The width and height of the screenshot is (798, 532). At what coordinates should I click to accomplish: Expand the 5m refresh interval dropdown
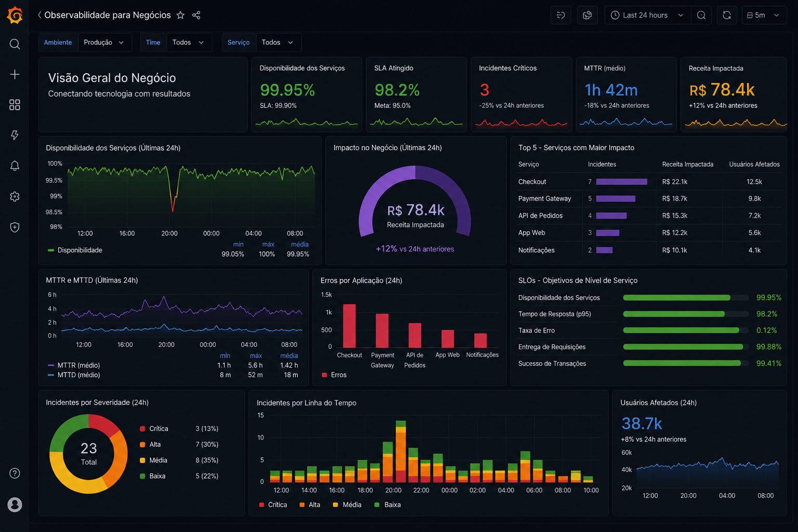tap(764, 15)
